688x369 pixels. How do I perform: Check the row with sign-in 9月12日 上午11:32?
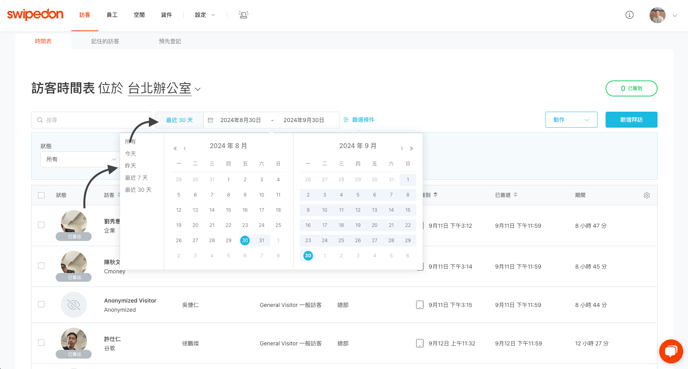pos(41,343)
